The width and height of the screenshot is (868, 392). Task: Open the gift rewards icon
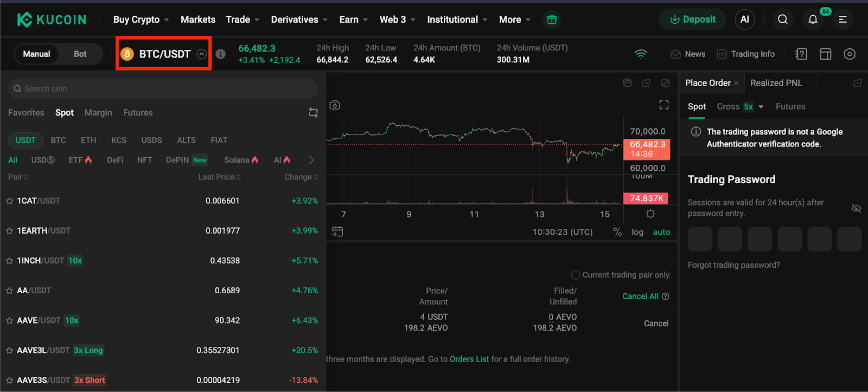click(x=552, y=20)
